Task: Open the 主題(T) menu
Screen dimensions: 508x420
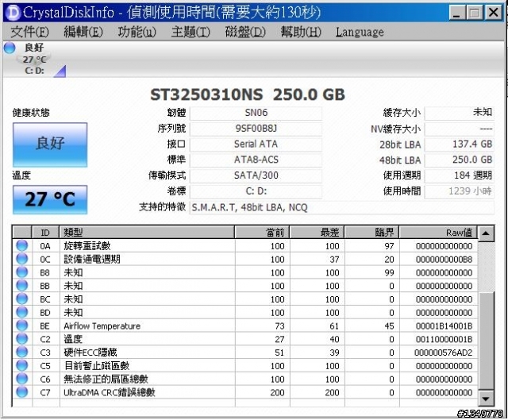Action: pos(190,32)
